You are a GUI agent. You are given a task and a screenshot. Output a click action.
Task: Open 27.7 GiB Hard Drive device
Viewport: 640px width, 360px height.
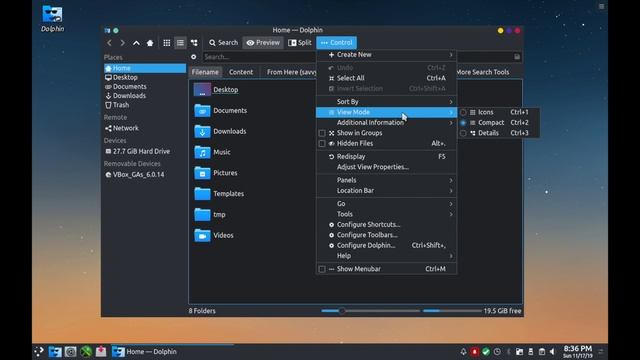pyautogui.click(x=145, y=151)
